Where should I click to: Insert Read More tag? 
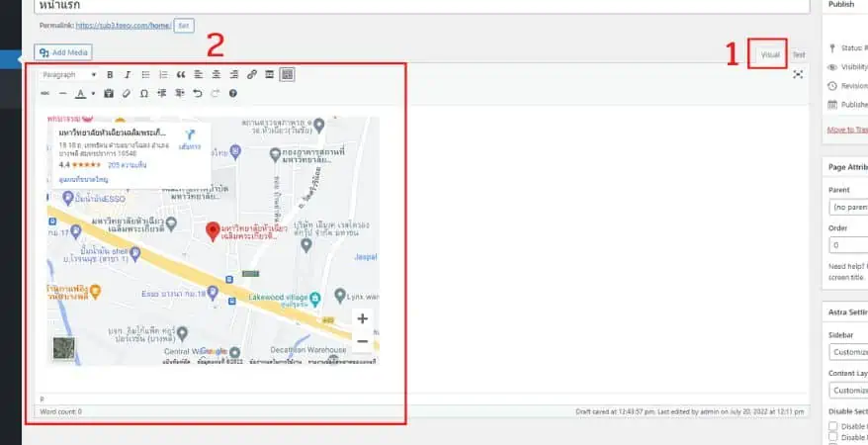pyautogui.click(x=270, y=75)
